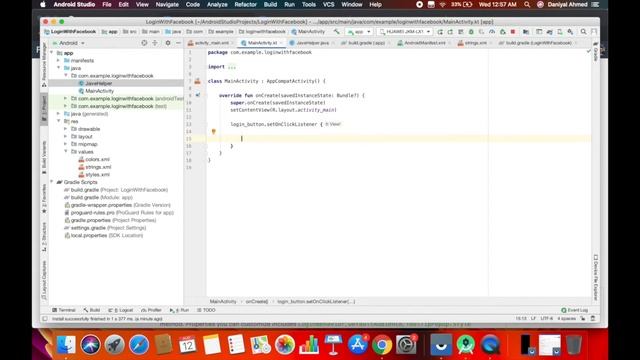Click the collapse all icon in Project panel
Screen dimensions: 640x360
pyautogui.click(x=155, y=43)
